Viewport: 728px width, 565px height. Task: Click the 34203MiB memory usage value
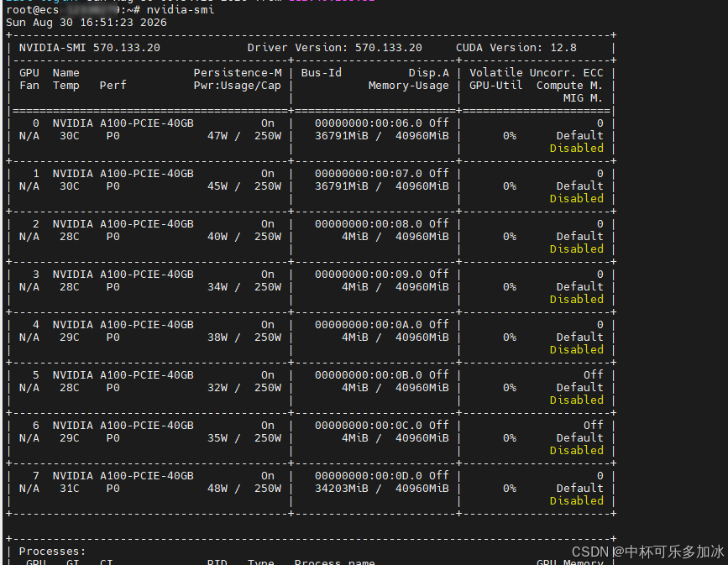click(x=342, y=489)
